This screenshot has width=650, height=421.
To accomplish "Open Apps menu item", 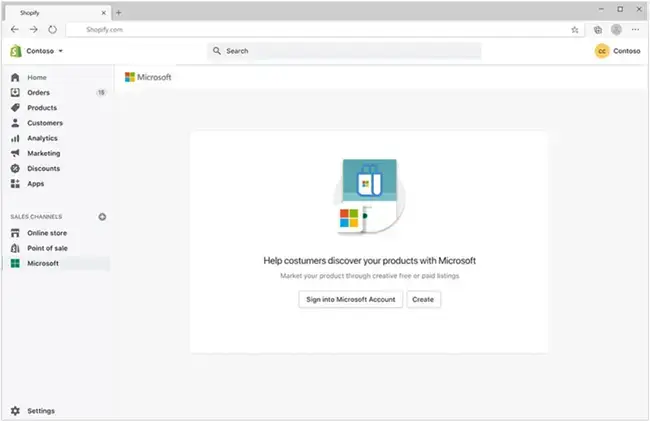I will (36, 184).
